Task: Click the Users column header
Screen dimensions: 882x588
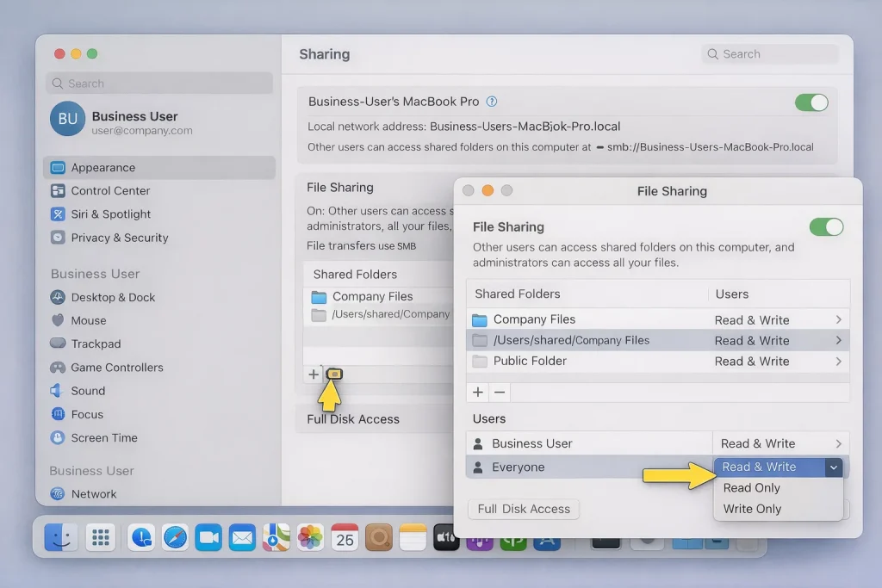Action: tap(732, 294)
